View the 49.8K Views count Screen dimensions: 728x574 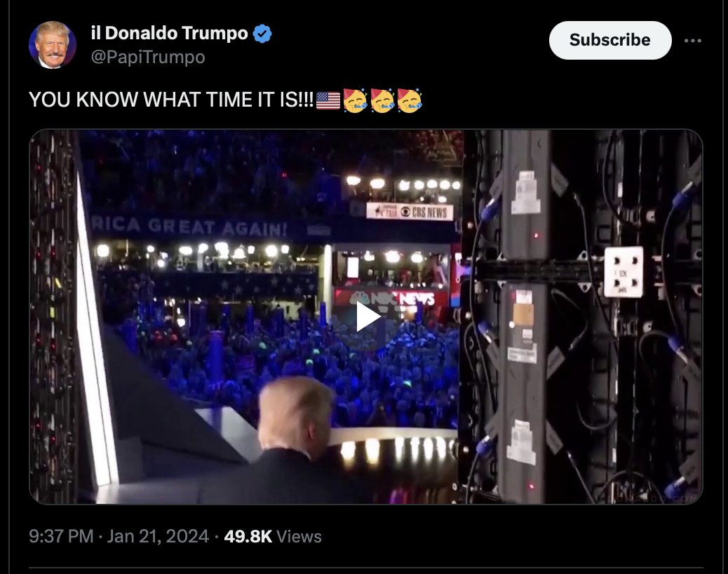point(273,536)
